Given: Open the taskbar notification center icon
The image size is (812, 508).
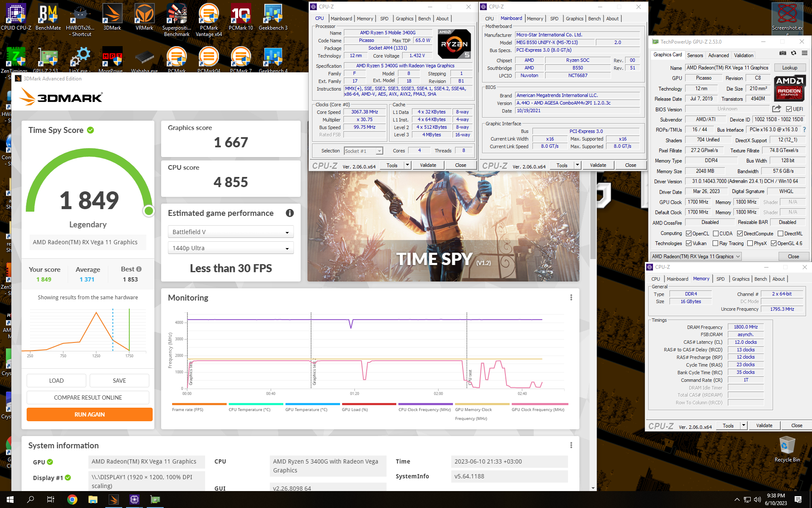Looking at the screenshot, I should (798, 500).
